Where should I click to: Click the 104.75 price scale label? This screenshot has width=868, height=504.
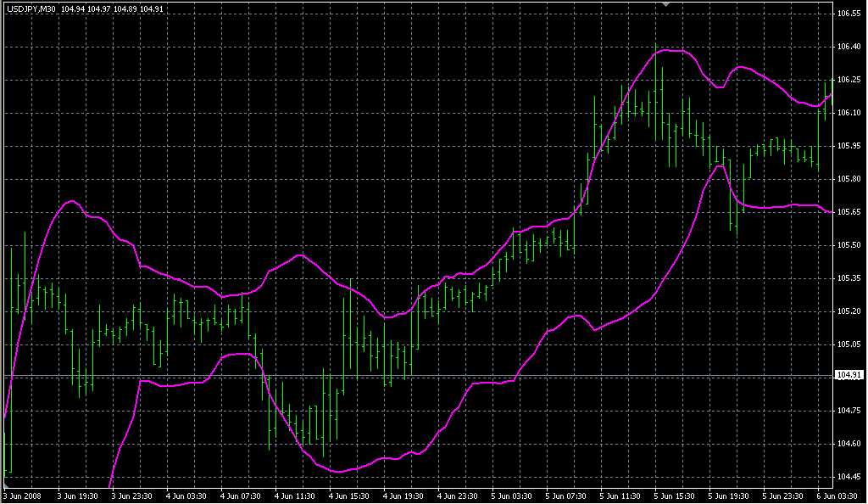[849, 410]
